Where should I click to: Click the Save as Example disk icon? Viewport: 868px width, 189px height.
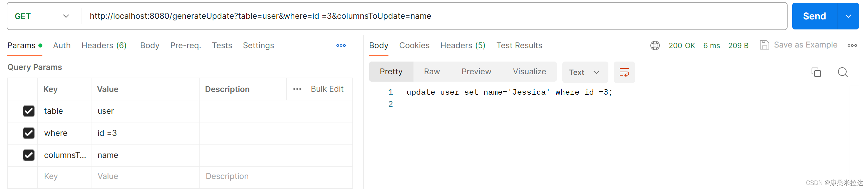[764, 45]
